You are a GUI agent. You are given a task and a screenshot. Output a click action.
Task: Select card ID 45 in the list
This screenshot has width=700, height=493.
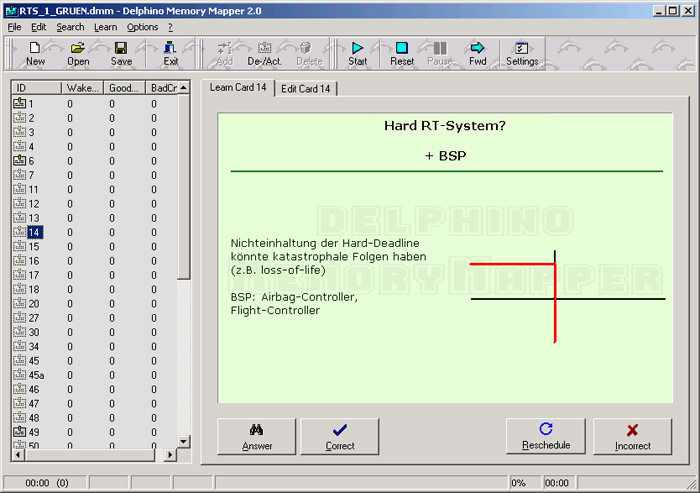pos(33,361)
